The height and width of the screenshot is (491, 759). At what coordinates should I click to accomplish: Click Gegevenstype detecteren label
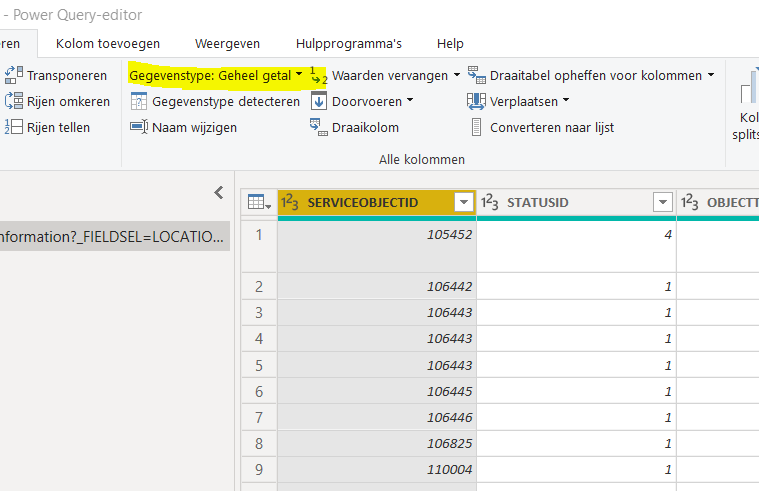226,101
